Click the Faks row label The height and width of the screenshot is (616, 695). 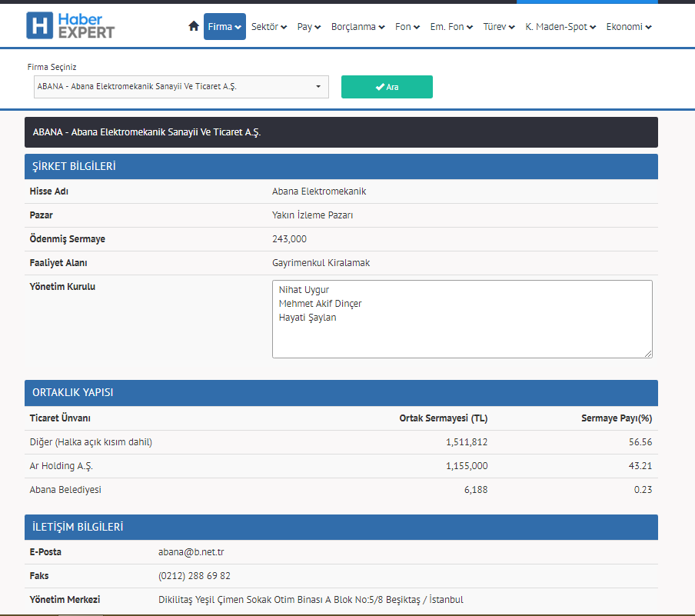tap(39, 576)
